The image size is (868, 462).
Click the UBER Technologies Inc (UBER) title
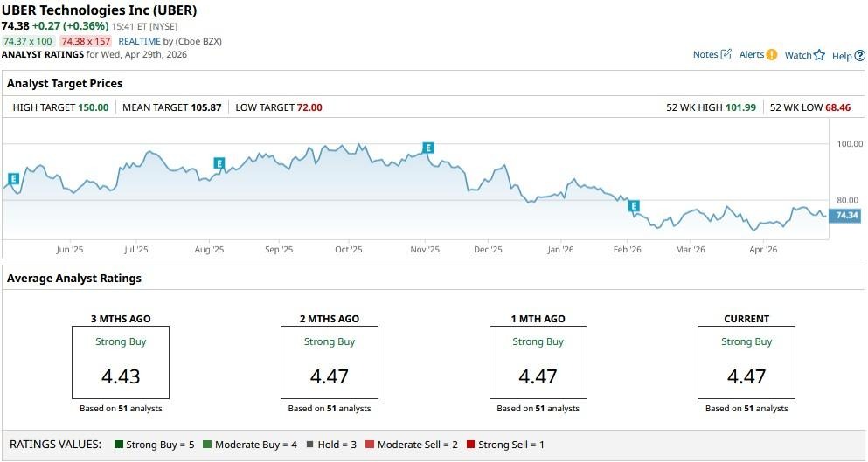99,10
